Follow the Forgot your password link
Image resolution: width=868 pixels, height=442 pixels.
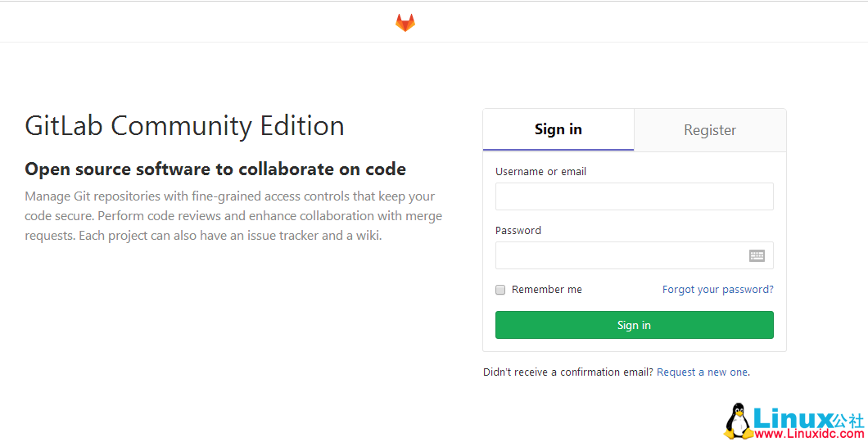point(717,290)
